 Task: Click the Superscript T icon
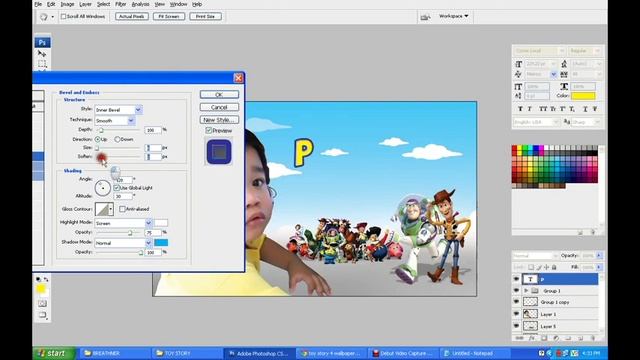(563, 109)
